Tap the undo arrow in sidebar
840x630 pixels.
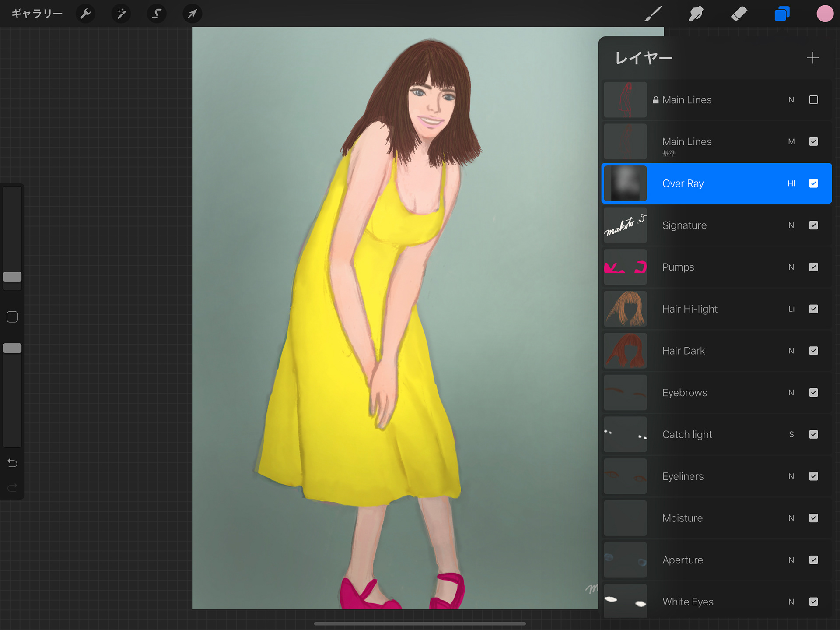point(12,463)
